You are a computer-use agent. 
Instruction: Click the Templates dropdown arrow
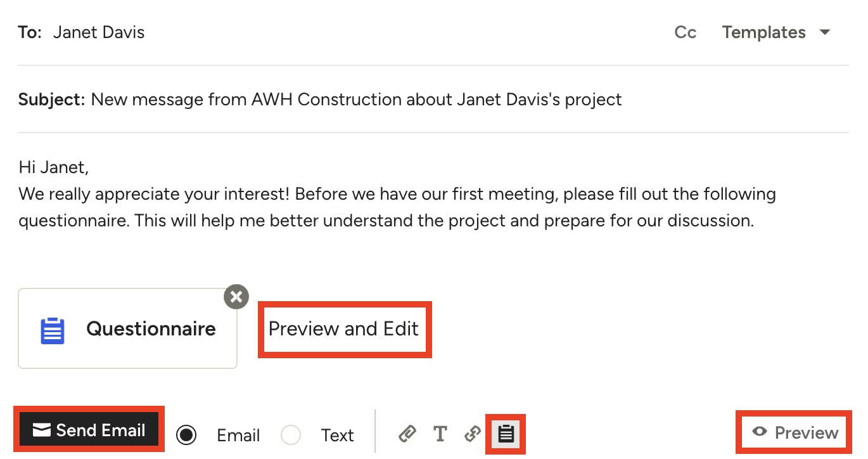pyautogui.click(x=825, y=32)
